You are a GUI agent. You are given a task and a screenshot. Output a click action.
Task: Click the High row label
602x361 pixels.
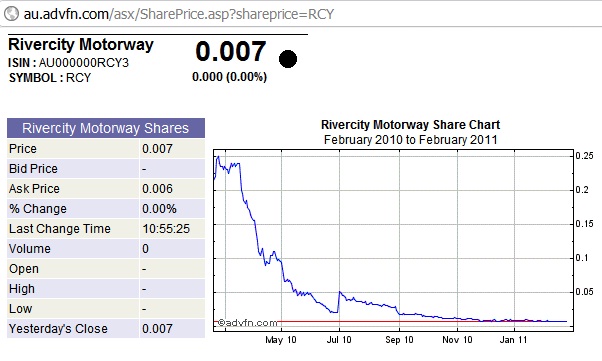(22, 288)
